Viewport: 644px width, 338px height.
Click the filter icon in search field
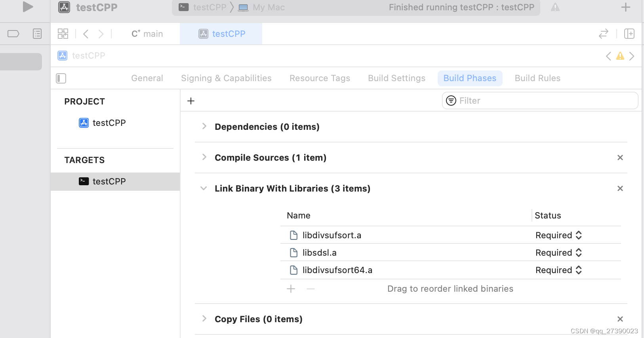(x=451, y=101)
